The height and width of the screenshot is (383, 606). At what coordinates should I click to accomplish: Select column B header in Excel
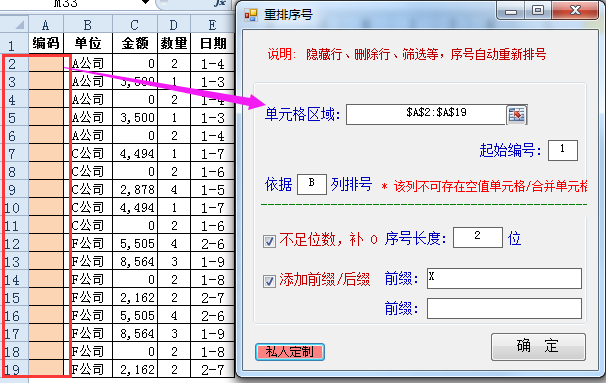click(88, 25)
